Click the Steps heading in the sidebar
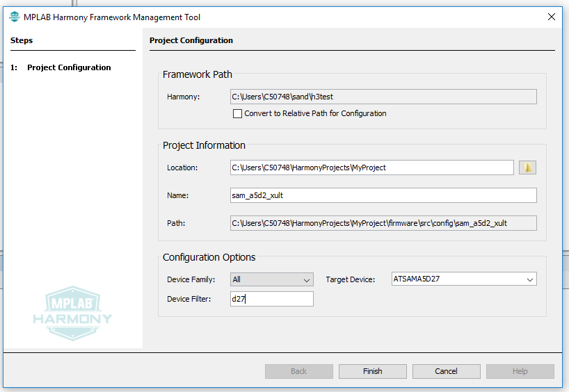The image size is (569, 392). click(x=22, y=40)
